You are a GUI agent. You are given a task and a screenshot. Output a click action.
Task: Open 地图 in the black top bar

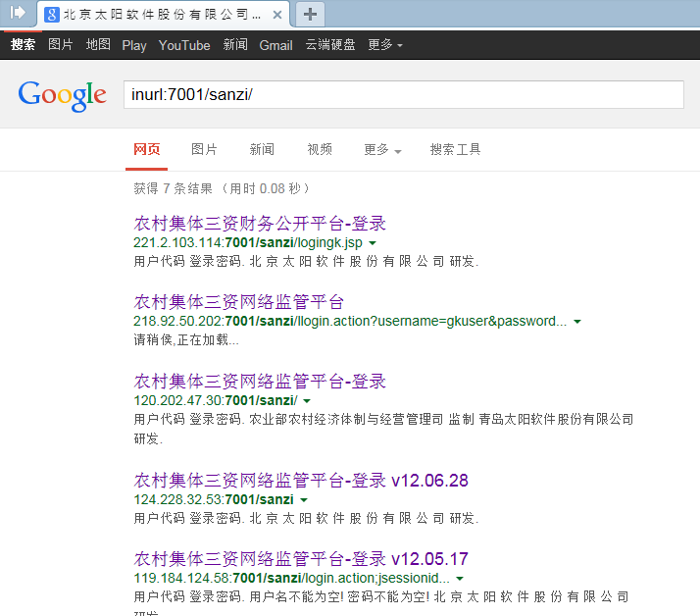tap(98, 45)
